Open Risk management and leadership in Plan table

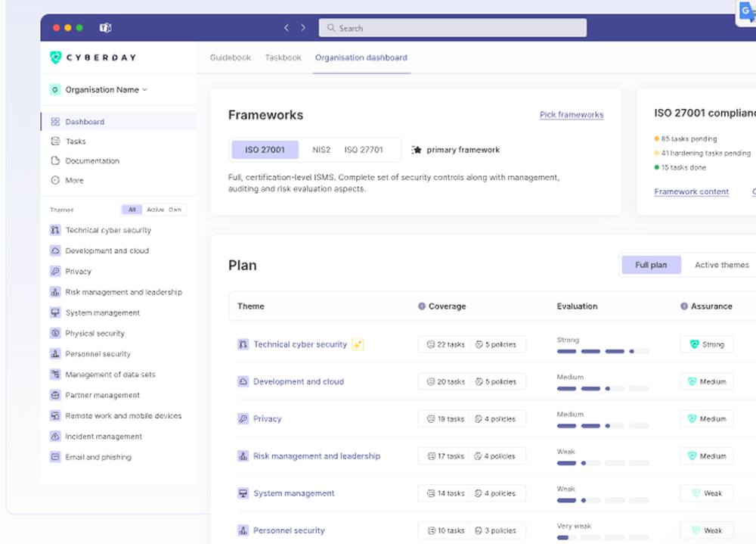[x=316, y=455]
